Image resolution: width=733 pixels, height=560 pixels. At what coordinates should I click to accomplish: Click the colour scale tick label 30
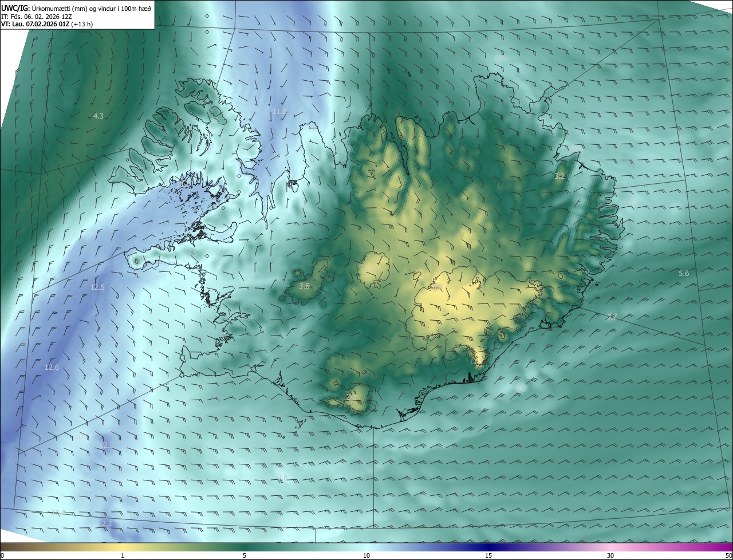click(610, 555)
